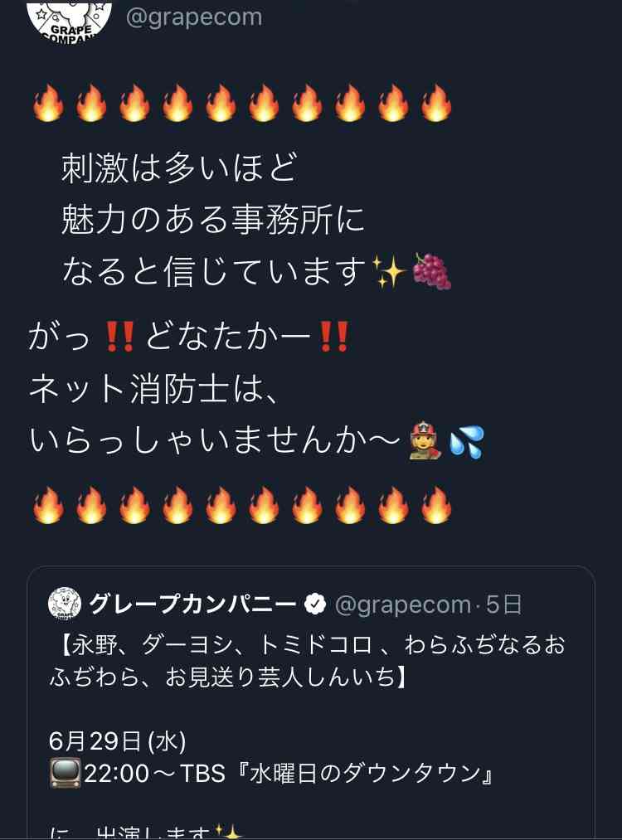
Task: Open the quoted tweet's 5日 timestamp
Action: tap(503, 605)
